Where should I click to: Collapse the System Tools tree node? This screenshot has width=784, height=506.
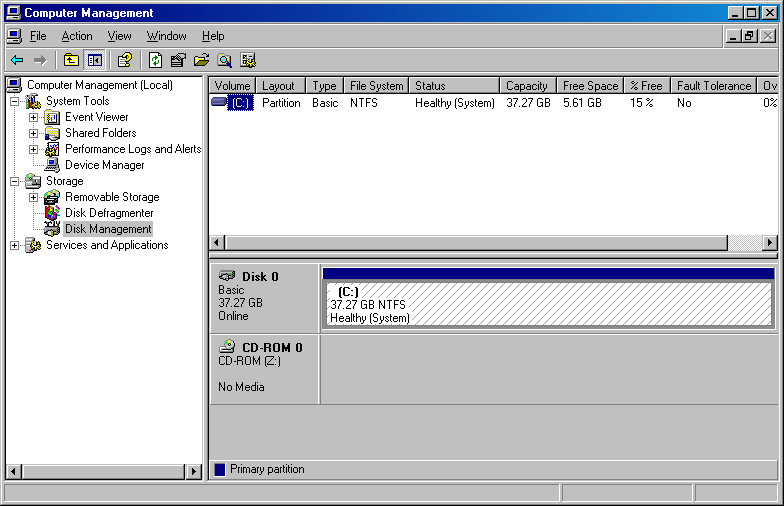pos(14,101)
